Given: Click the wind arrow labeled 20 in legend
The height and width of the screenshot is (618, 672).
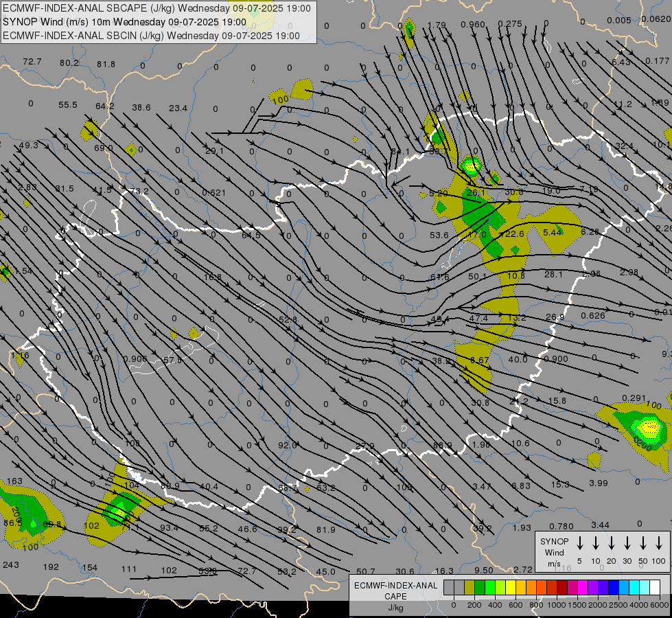Looking at the screenshot, I should 612,543.
